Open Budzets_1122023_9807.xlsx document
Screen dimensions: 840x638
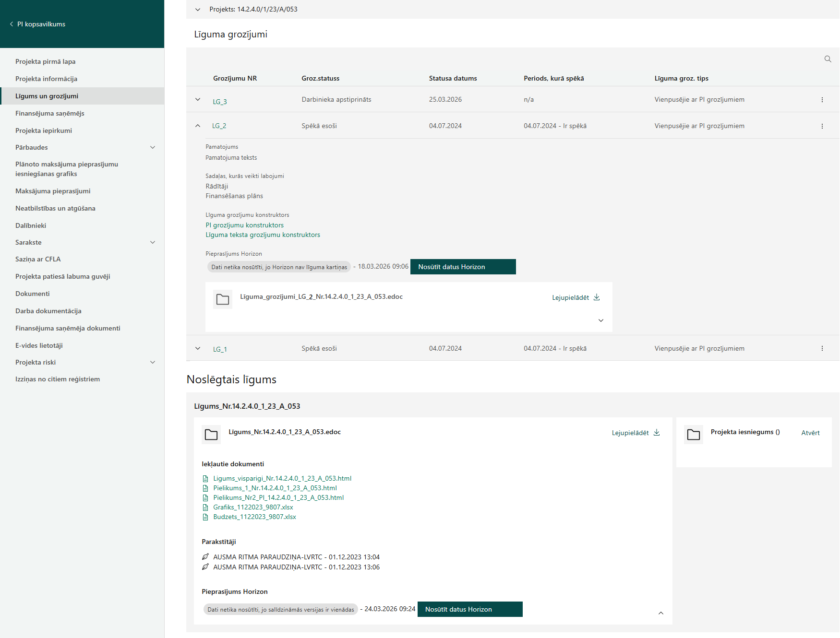click(x=254, y=517)
